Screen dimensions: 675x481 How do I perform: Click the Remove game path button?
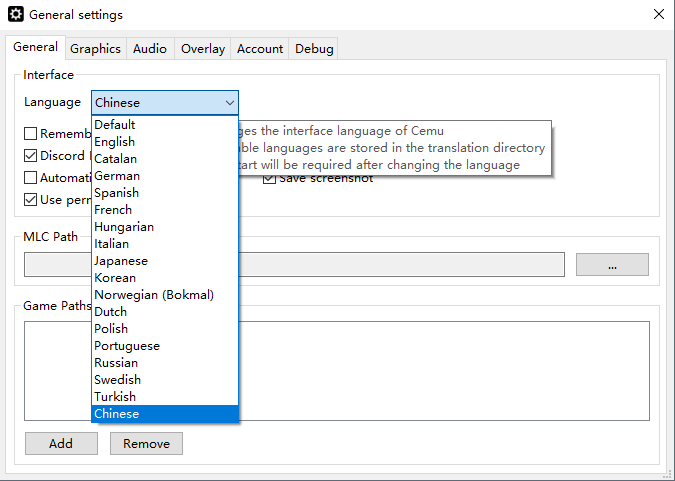pos(146,444)
